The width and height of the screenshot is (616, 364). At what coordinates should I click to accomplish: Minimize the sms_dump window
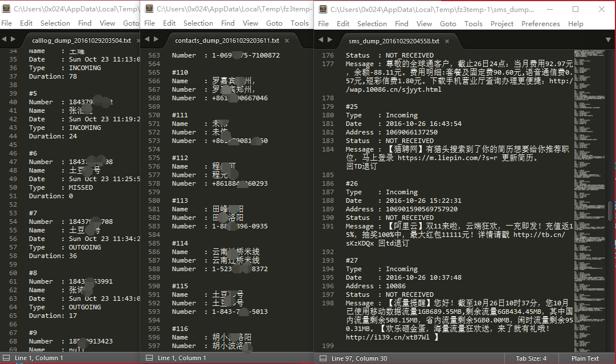(x=550, y=9)
